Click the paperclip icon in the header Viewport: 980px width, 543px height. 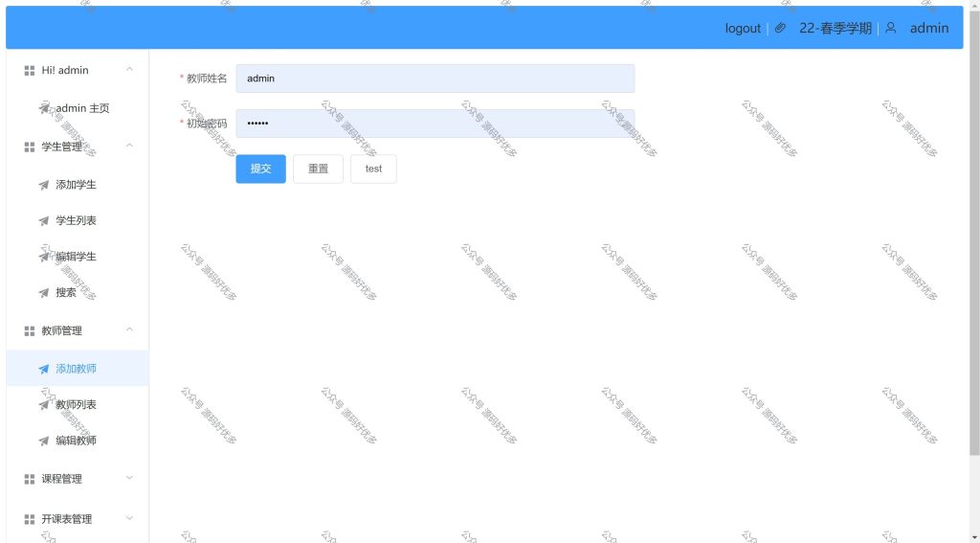(x=780, y=28)
